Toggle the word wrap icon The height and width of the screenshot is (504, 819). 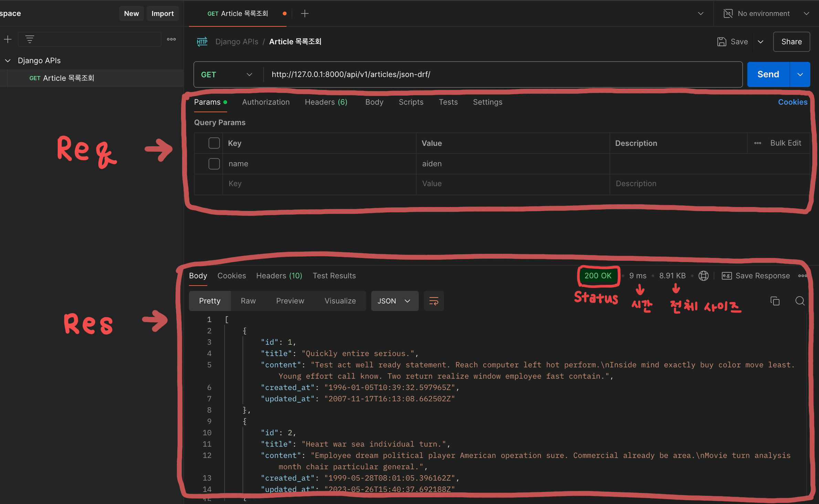click(x=433, y=301)
